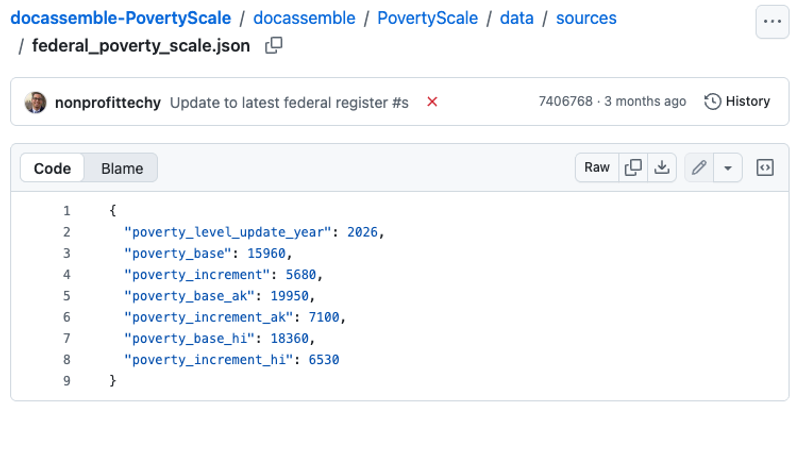Select line number 3
800x470 pixels.
tap(67, 254)
